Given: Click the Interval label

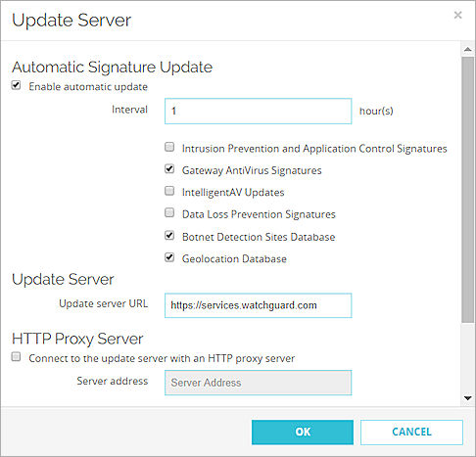Looking at the screenshot, I should pyautogui.click(x=129, y=110).
